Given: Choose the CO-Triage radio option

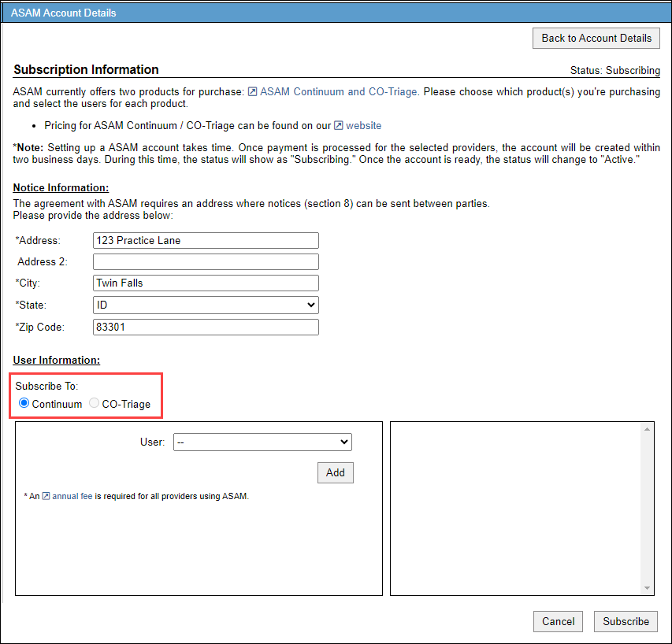Looking at the screenshot, I should 94,403.
